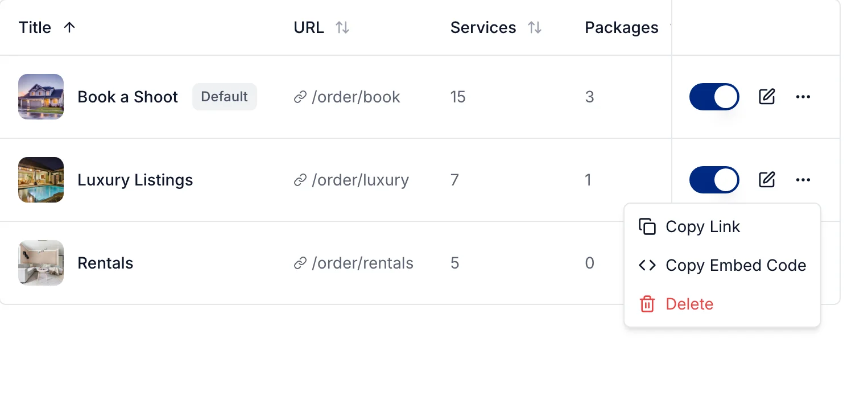Click the Luxury Listings packages count 1
Viewport: 868px width, 396px height.
coord(588,180)
